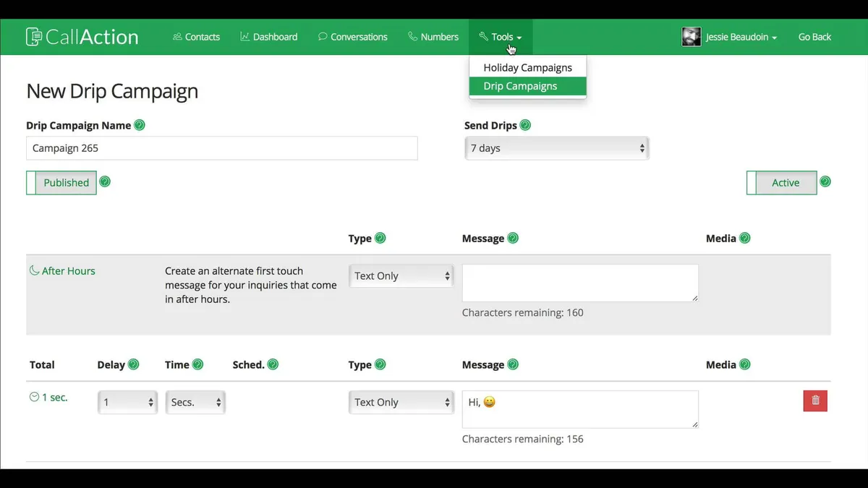Open help icon beside Send Drips
This screenshot has height=488, width=868.
point(525,125)
